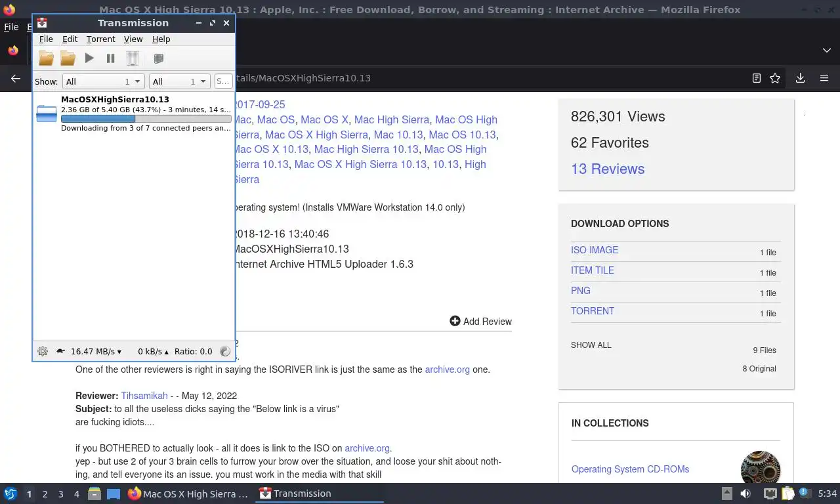Image resolution: width=840 pixels, height=504 pixels.
Task: Click 62 Favorites text
Action: coord(610,142)
